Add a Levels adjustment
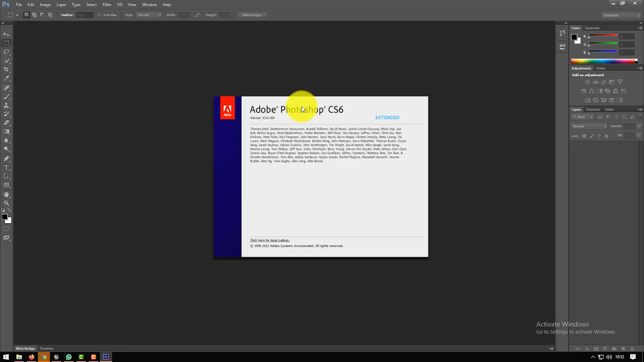The width and height of the screenshot is (644, 362). click(x=596, y=82)
